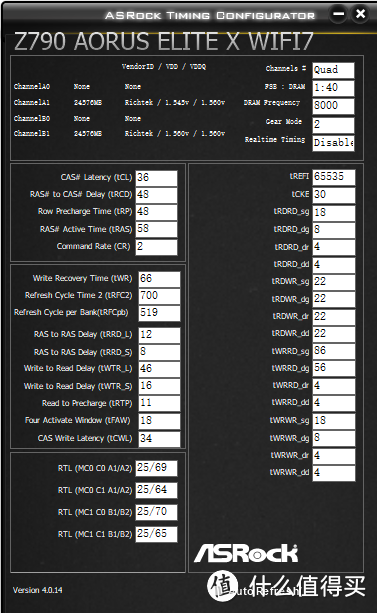Select the FSB : DRAM ratio field
Viewport: 377px width, 613px height.
[x=333, y=88]
